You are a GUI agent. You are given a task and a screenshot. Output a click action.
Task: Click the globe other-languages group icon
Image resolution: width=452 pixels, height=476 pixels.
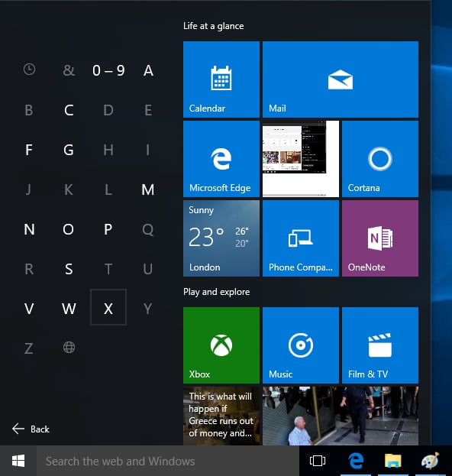tap(69, 348)
